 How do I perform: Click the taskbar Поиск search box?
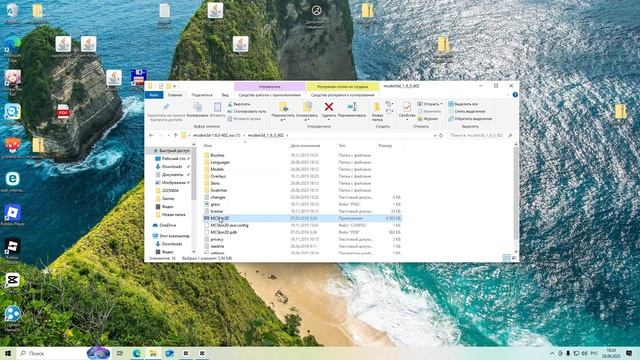tap(52, 353)
